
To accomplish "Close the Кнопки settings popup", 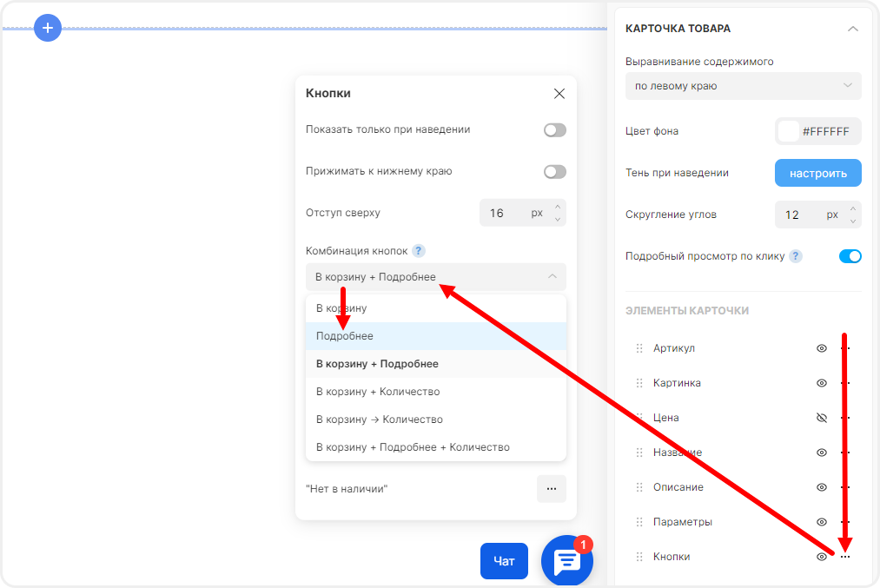I will [x=559, y=94].
